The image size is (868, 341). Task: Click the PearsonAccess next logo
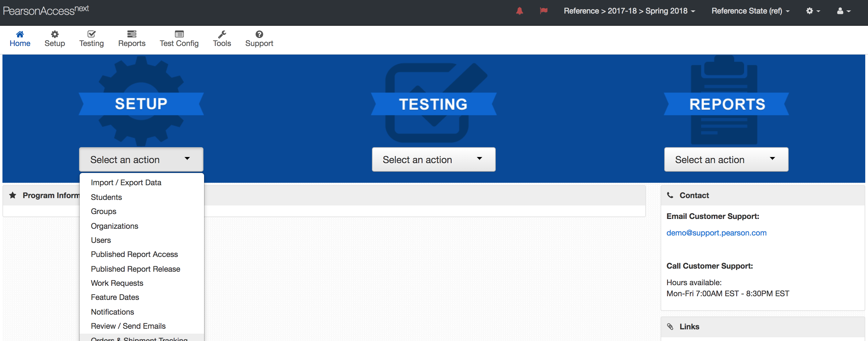[x=46, y=10]
